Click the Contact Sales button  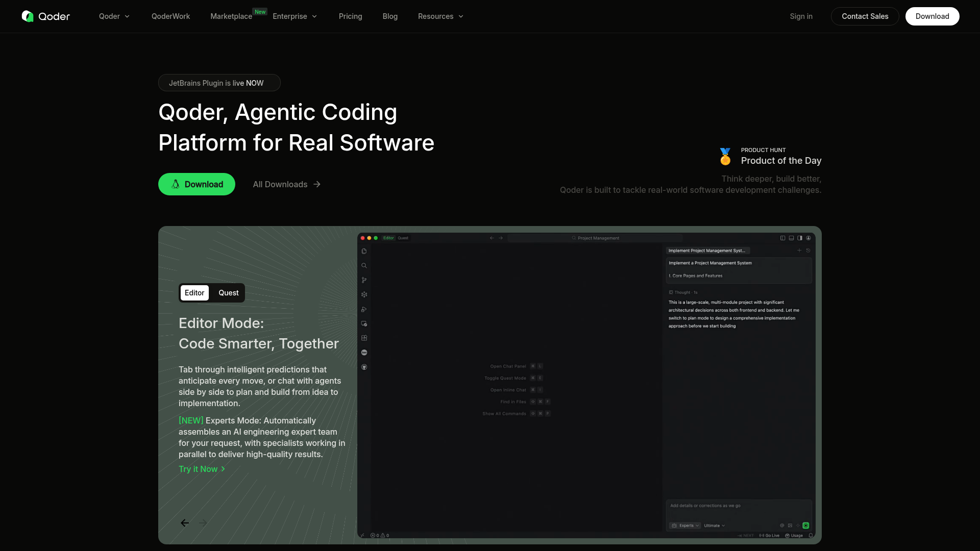865,16
